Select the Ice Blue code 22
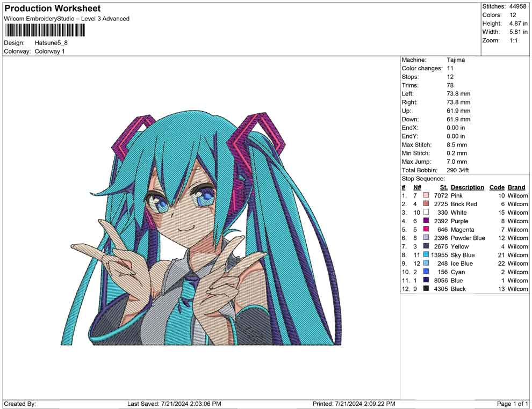Viewport: 532px width, 409px height. pyautogui.click(x=501, y=264)
